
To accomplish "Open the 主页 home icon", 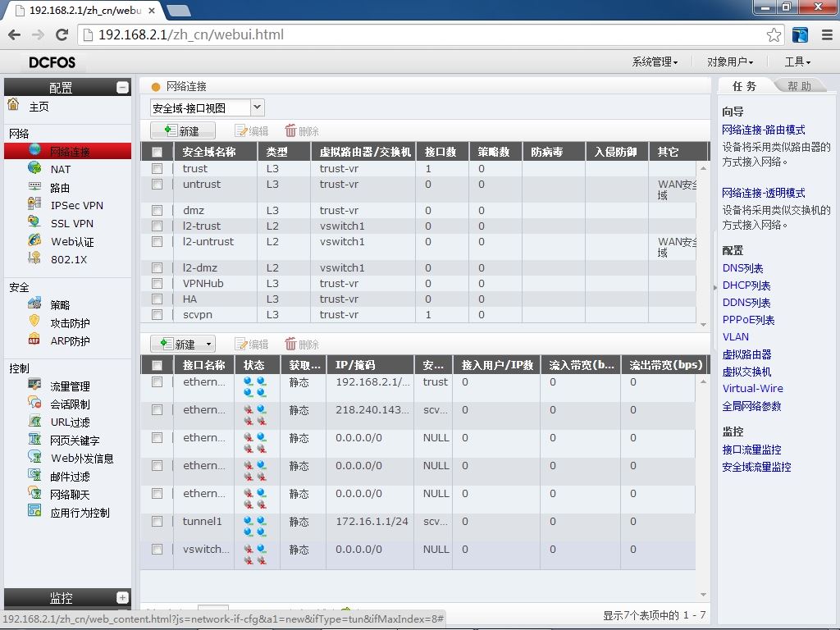I will (x=13, y=104).
